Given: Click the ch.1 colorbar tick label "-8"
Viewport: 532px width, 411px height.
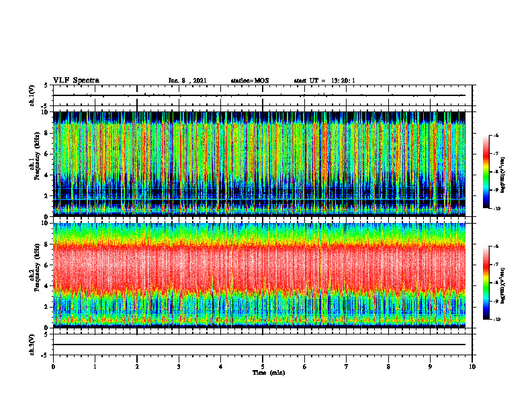Looking at the screenshot, I should [496, 172].
